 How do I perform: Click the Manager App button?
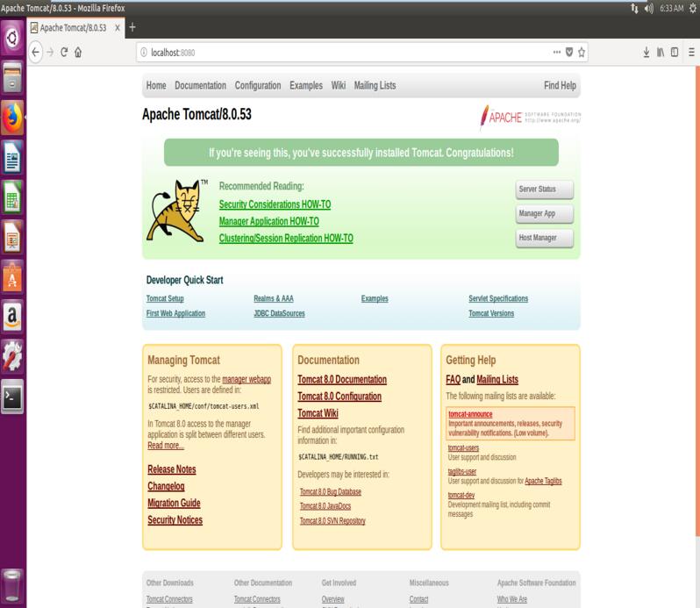tap(544, 213)
